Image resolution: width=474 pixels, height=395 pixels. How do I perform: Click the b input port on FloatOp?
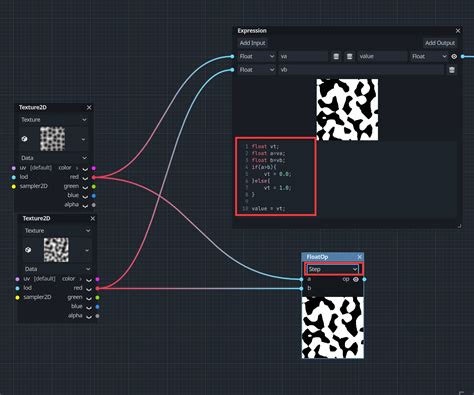tap(301, 289)
